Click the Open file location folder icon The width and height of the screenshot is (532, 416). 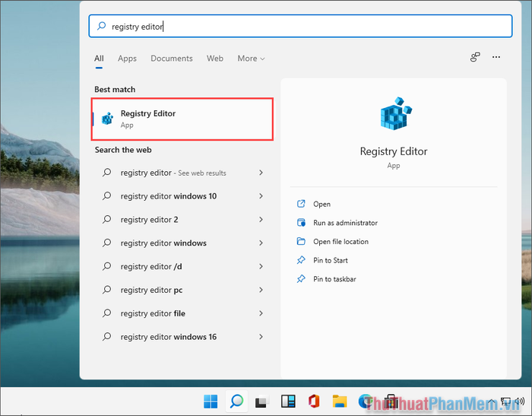pos(301,241)
